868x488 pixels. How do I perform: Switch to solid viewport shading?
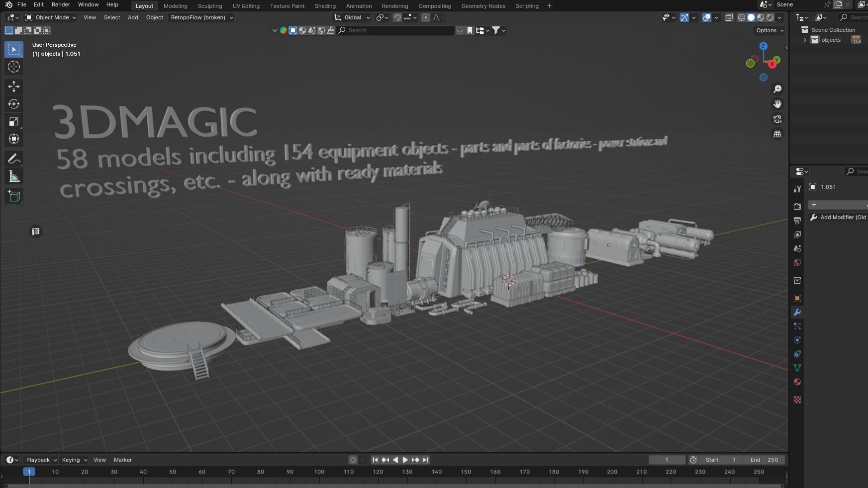[x=751, y=17]
